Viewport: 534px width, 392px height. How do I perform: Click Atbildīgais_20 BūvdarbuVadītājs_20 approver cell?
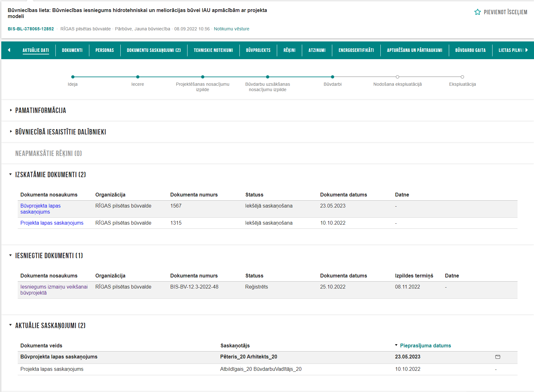click(x=261, y=369)
